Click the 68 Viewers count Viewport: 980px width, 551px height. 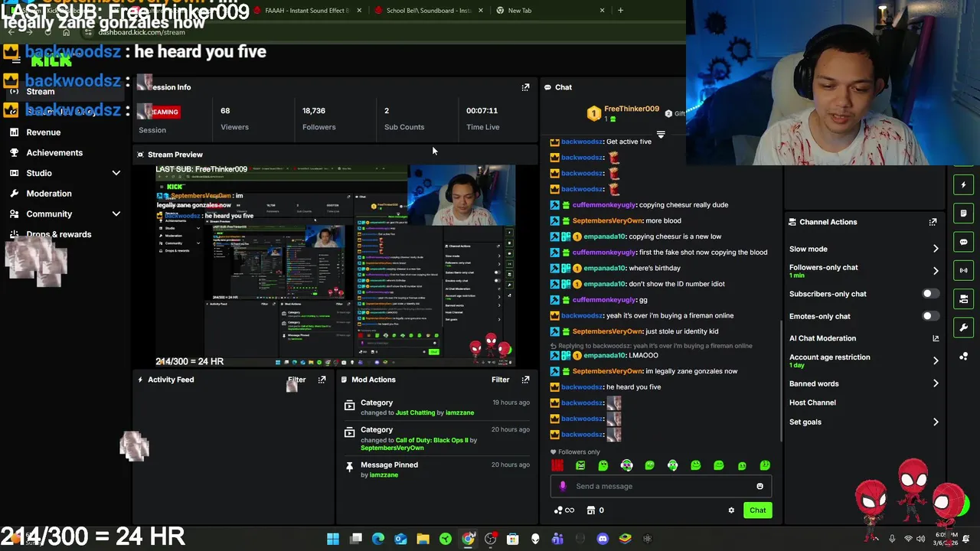click(x=225, y=111)
